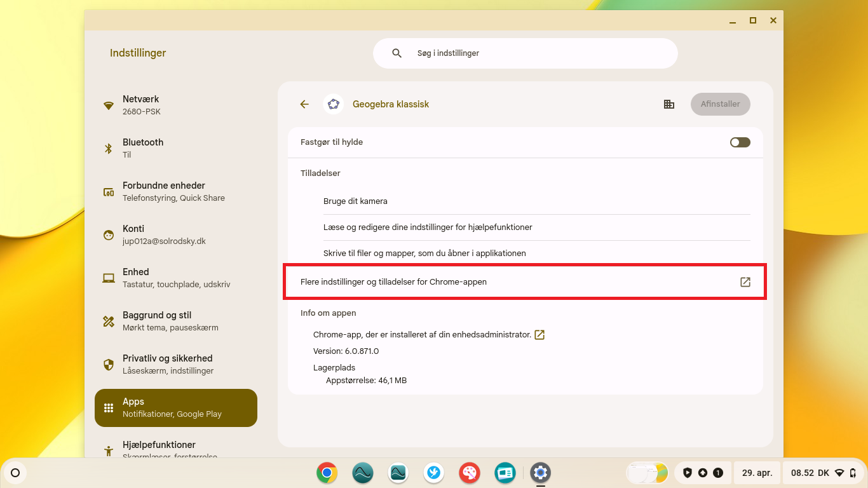Click the administrator info external link icon
The image size is (868, 488).
pyautogui.click(x=539, y=335)
